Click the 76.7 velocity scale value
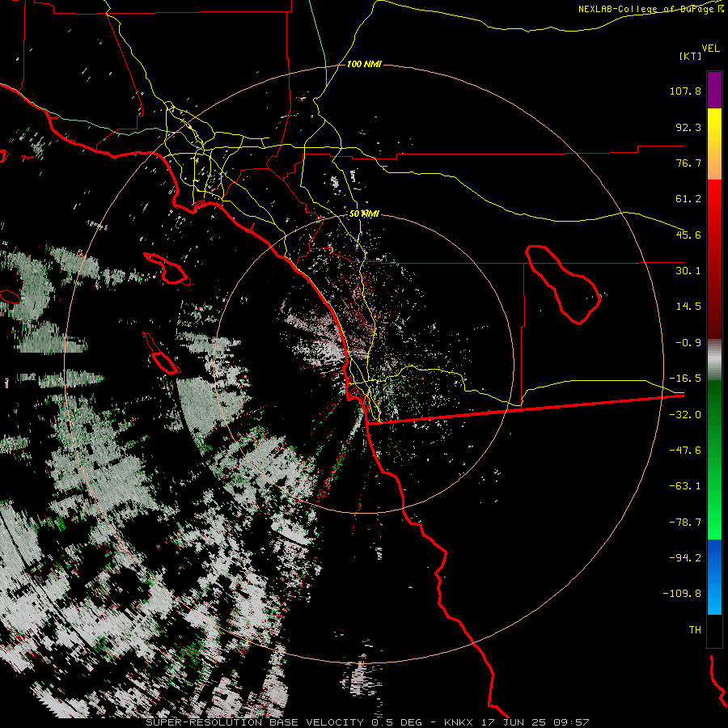The height and width of the screenshot is (728, 728). tap(688, 163)
